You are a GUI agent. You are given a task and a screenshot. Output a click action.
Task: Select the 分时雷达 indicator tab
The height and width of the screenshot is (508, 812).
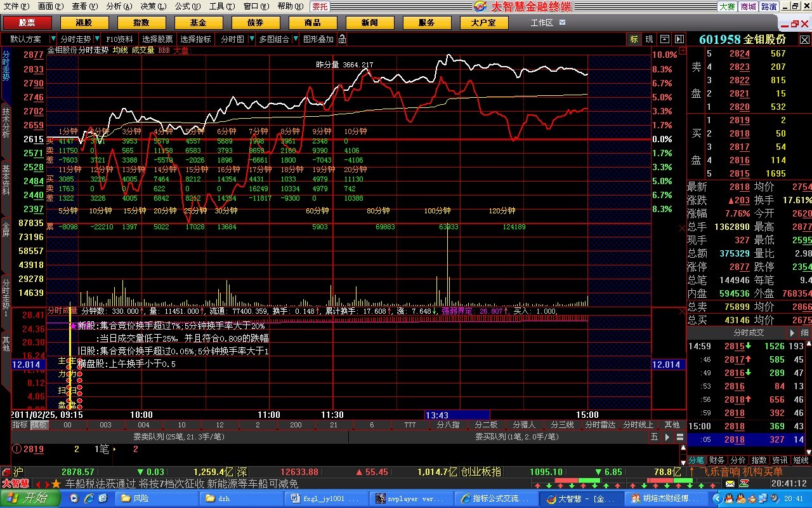pyautogui.click(x=601, y=425)
